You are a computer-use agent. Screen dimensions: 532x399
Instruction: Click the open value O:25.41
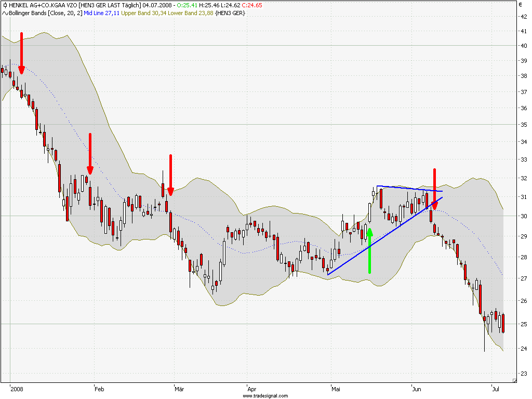tap(187, 5)
